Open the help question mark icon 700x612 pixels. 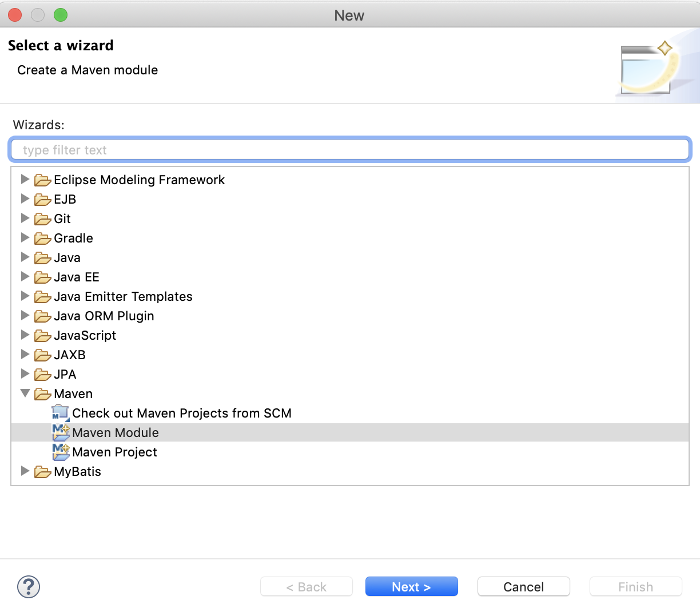coord(29,587)
